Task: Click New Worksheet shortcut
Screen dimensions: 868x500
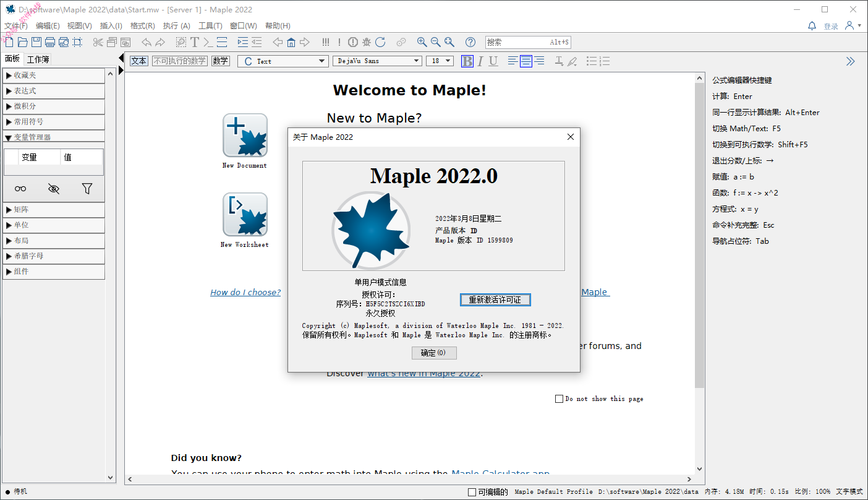Action: pos(245,220)
